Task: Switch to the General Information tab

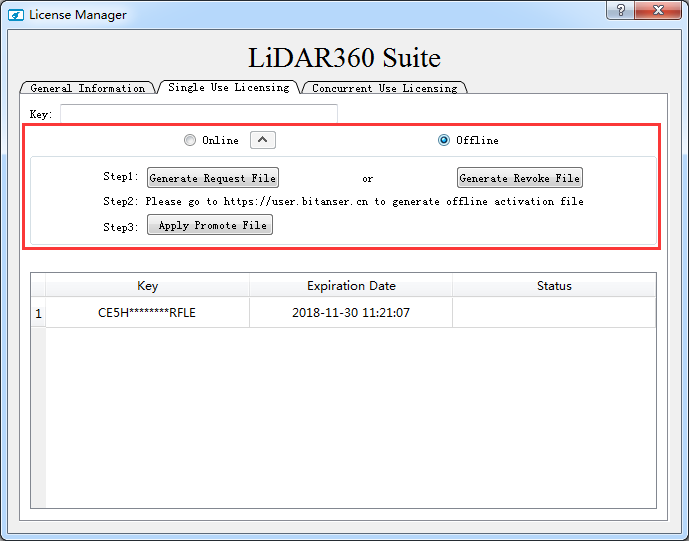Action: 88,88
